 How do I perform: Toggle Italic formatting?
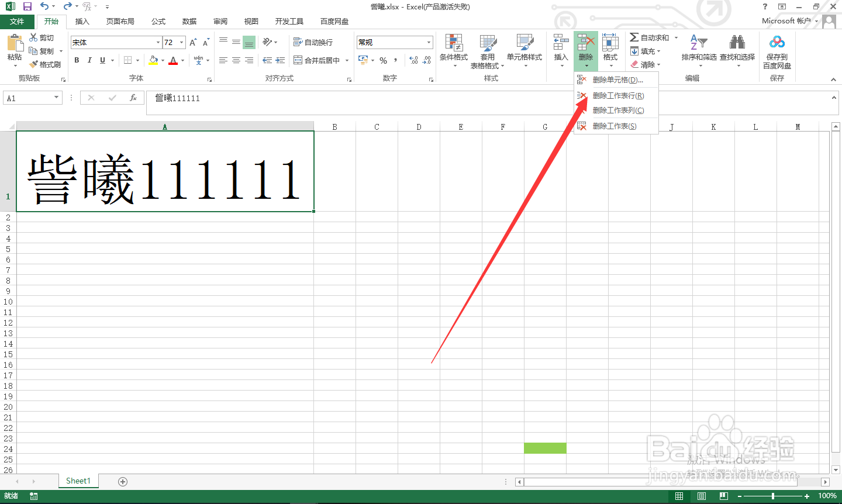pos(89,60)
